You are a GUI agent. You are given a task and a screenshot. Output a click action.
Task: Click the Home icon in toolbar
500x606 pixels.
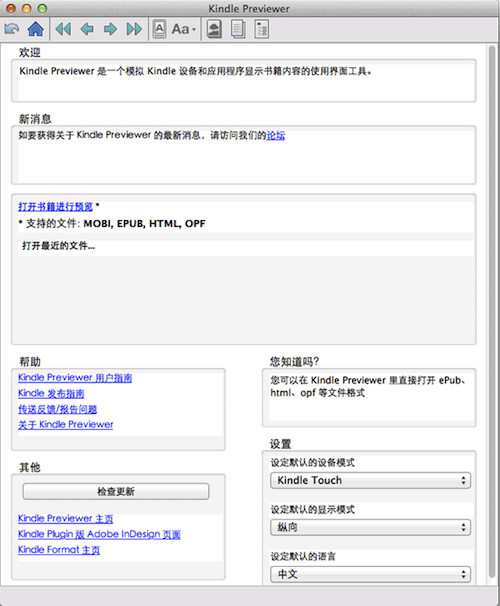[36, 29]
